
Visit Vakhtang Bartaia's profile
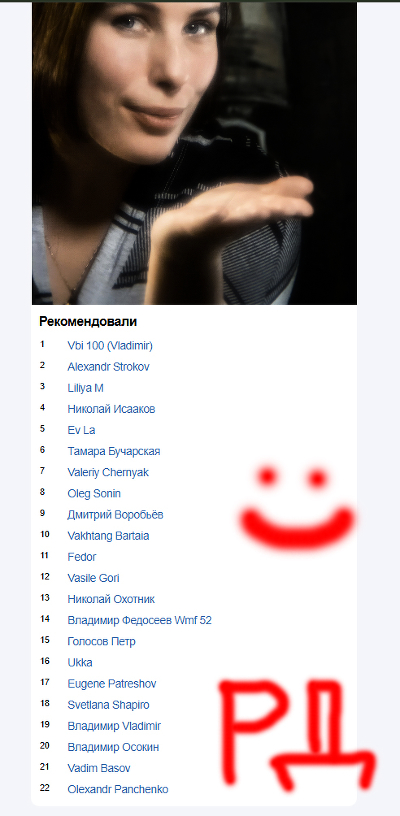[108, 536]
